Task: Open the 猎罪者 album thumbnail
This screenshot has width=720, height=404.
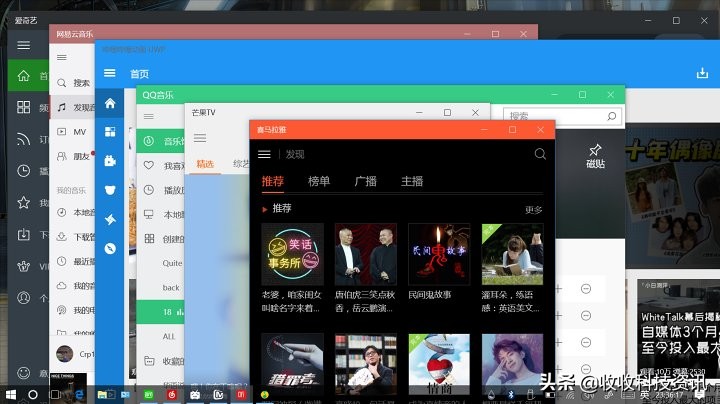Action: coord(292,364)
